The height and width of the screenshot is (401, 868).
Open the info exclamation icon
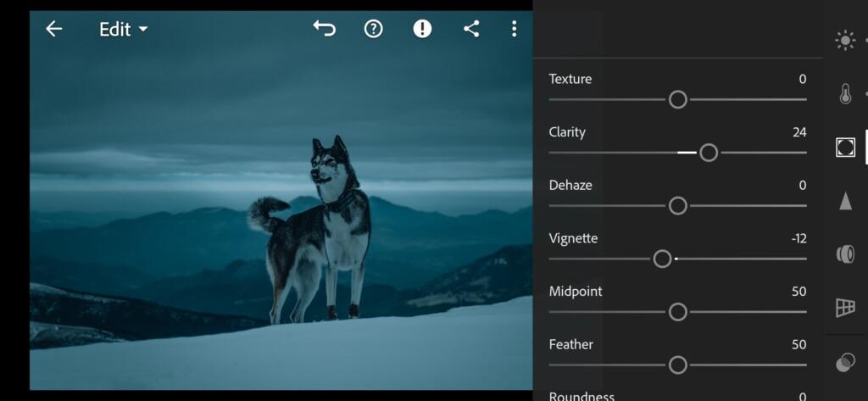[x=422, y=29]
